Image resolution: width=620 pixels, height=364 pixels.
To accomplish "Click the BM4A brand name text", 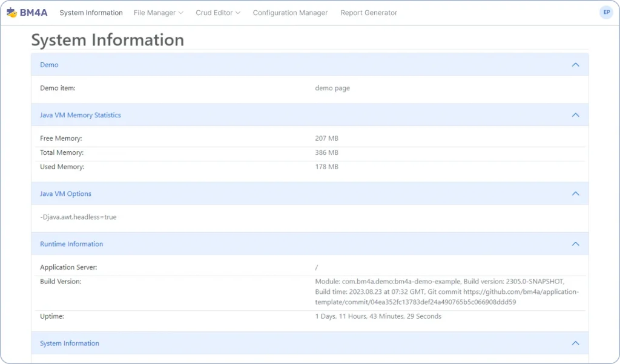I will tap(34, 13).
